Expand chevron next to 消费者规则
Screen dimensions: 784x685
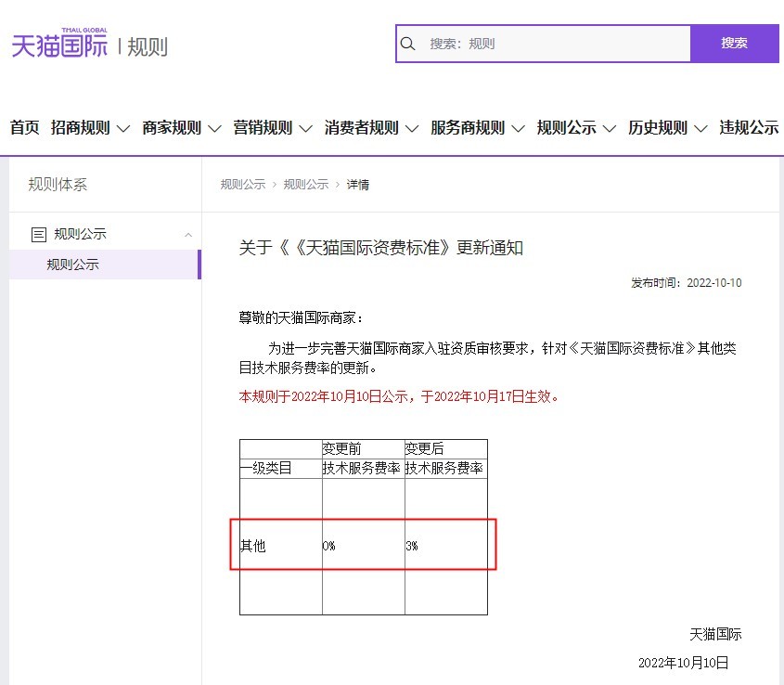point(412,129)
